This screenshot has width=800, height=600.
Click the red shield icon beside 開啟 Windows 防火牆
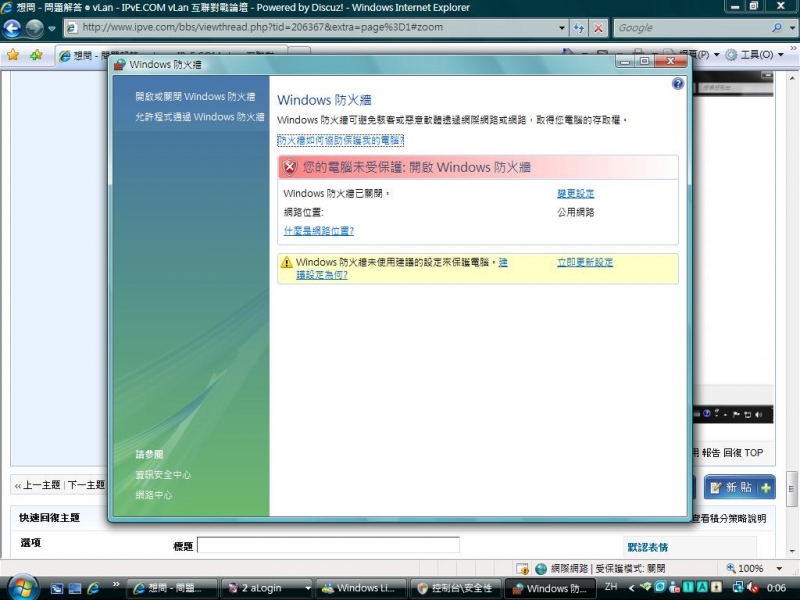click(291, 167)
